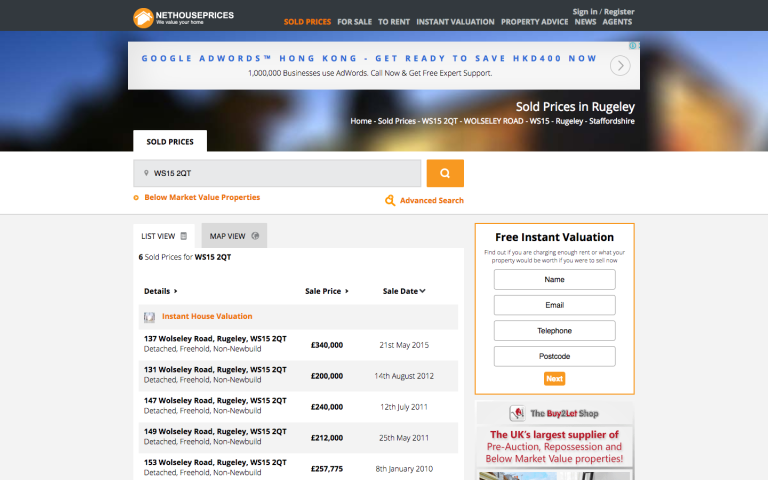The width and height of the screenshot is (768, 480).
Task: Sort by the Details column header
Action: coord(160,291)
